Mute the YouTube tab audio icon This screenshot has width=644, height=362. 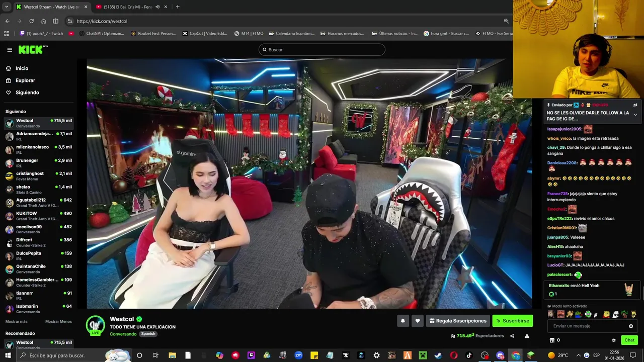[x=157, y=7]
